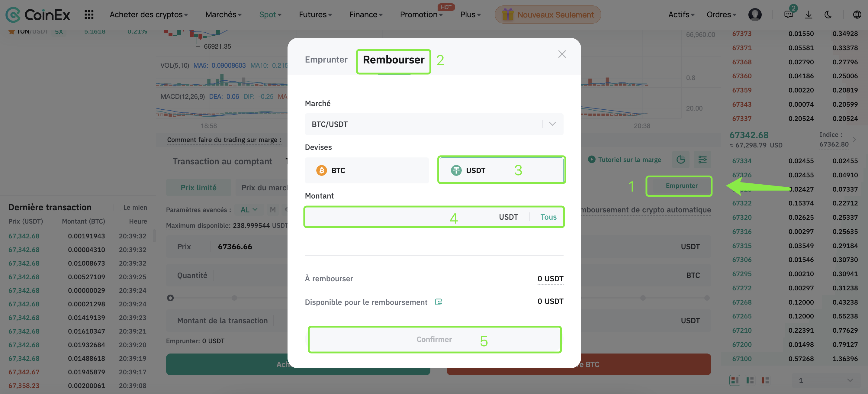The height and width of the screenshot is (394, 868).
Task: Select USDT as repayment currency
Action: click(x=501, y=170)
